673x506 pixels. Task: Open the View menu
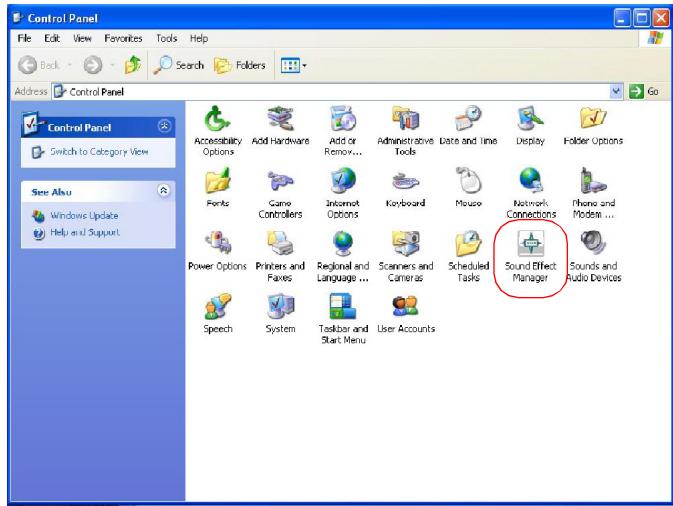click(x=82, y=38)
